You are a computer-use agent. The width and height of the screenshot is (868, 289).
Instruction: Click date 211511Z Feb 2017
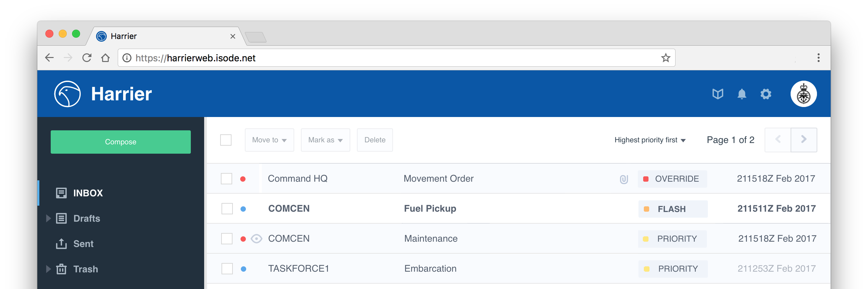coord(776,208)
